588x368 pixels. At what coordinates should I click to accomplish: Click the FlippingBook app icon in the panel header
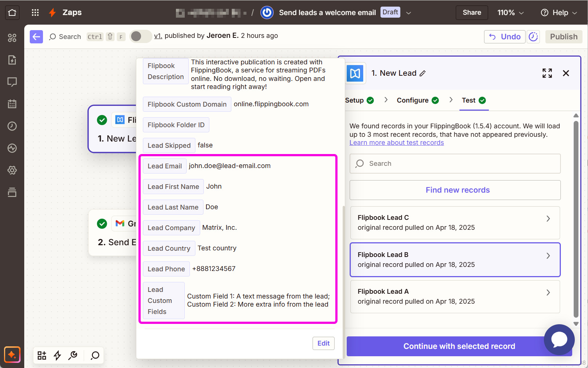click(356, 73)
